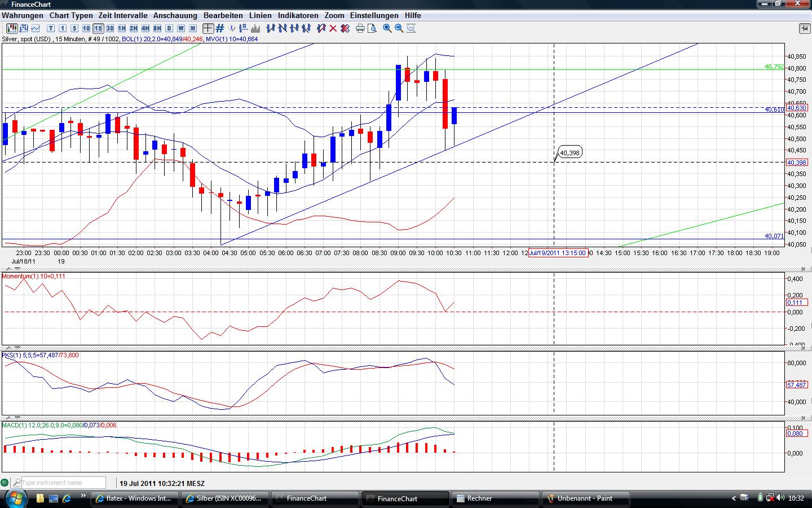Click the red X delete line icon

point(333,28)
